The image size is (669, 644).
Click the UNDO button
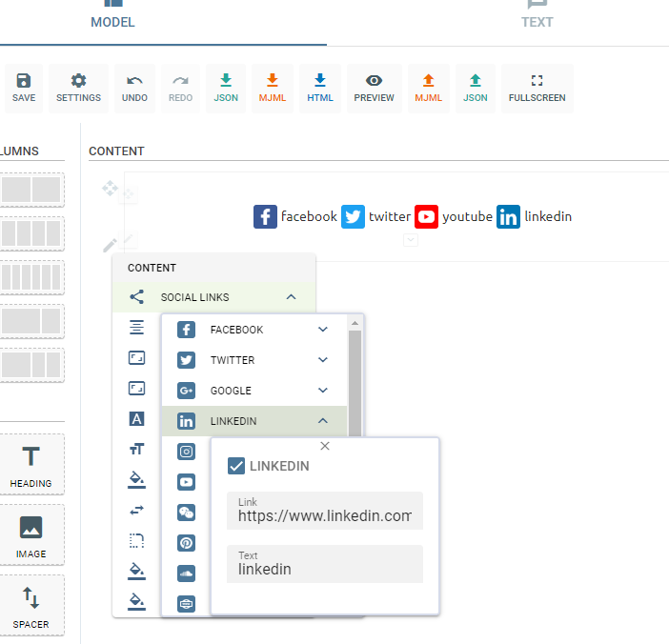click(x=134, y=89)
